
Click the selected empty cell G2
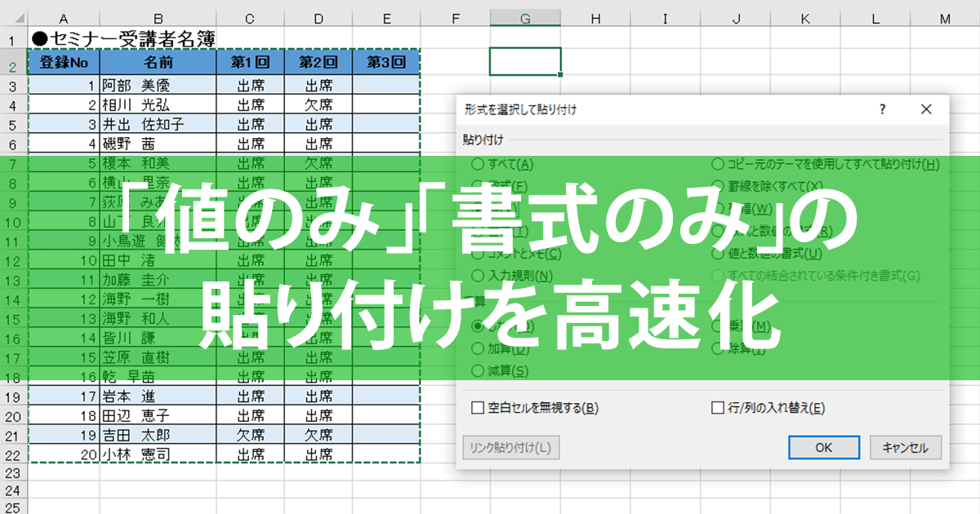(525, 62)
